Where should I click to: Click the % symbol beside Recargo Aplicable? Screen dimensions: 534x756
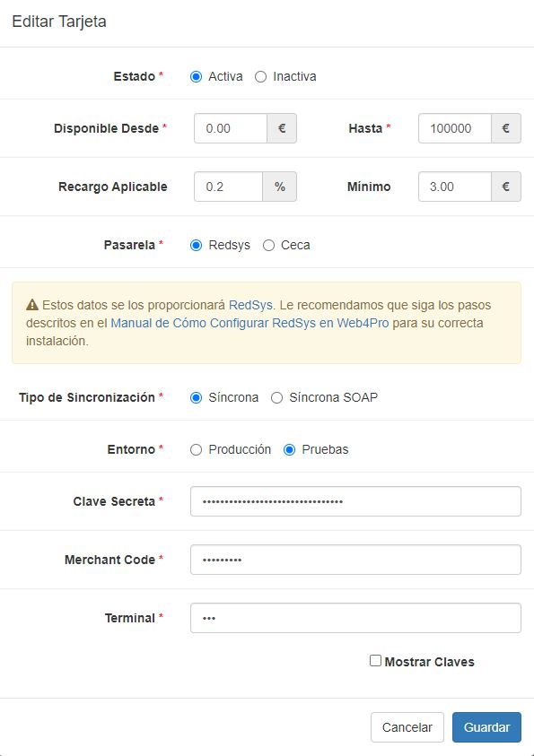point(279,187)
